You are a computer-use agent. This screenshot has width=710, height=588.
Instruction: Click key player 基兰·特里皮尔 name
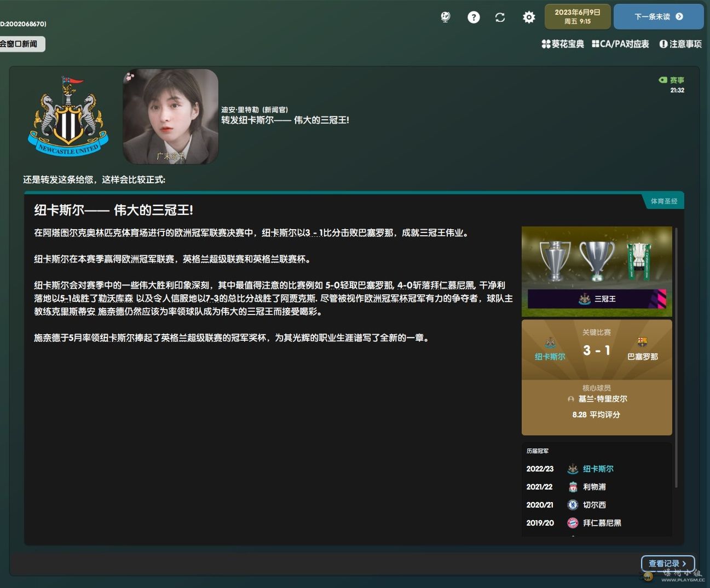[603, 399]
